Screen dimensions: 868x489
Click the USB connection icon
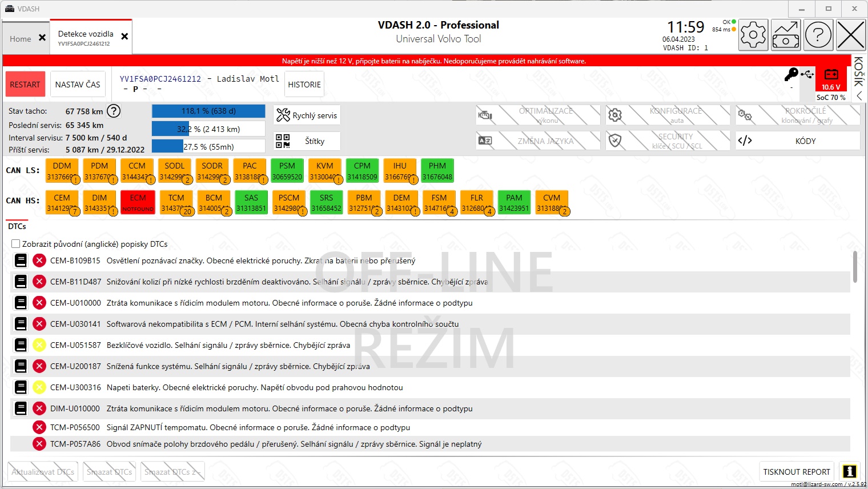[x=807, y=74]
